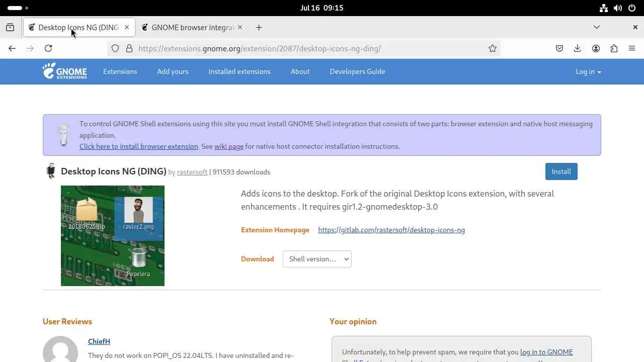Click the Activities pill in top bar
The width and height of the screenshot is (644, 362).
18,8
